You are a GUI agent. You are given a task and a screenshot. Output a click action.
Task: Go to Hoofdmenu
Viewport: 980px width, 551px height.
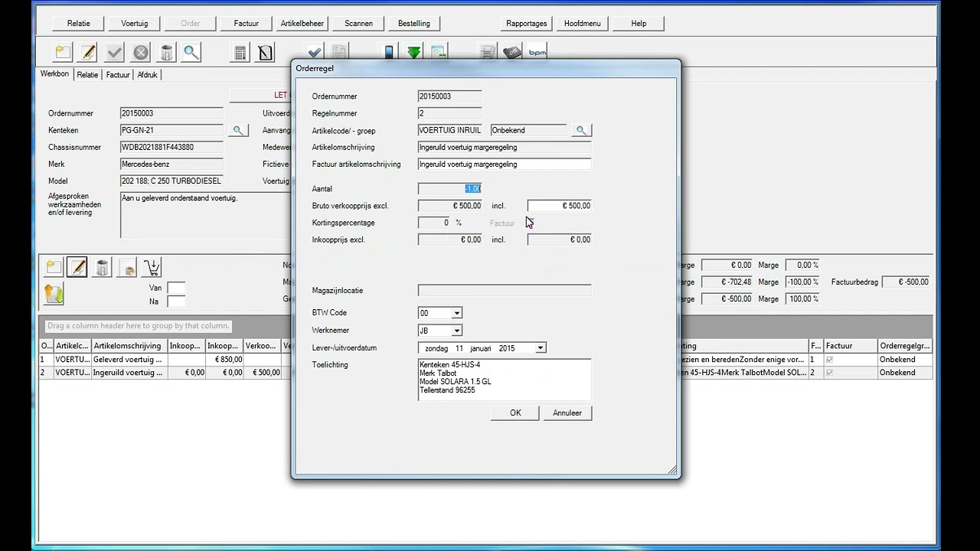pyautogui.click(x=583, y=24)
